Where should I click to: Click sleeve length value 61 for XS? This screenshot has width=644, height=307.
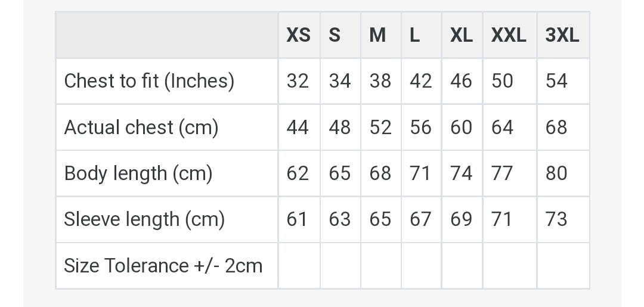point(296,219)
